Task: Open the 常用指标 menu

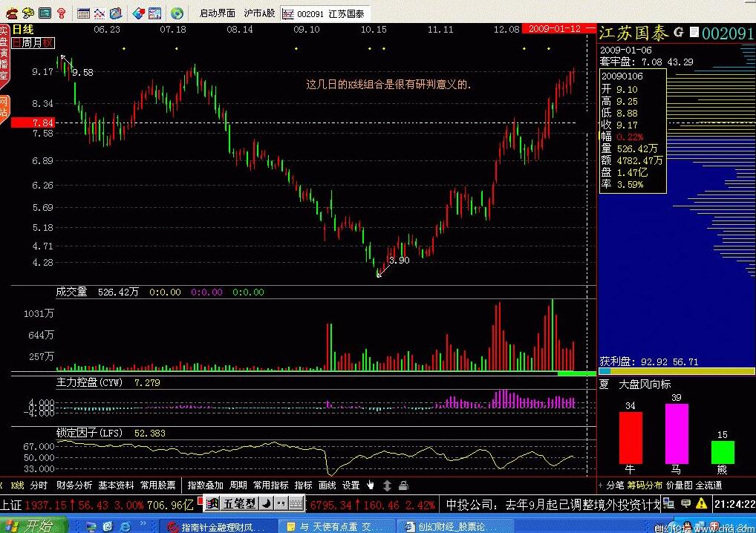Action: (270, 485)
